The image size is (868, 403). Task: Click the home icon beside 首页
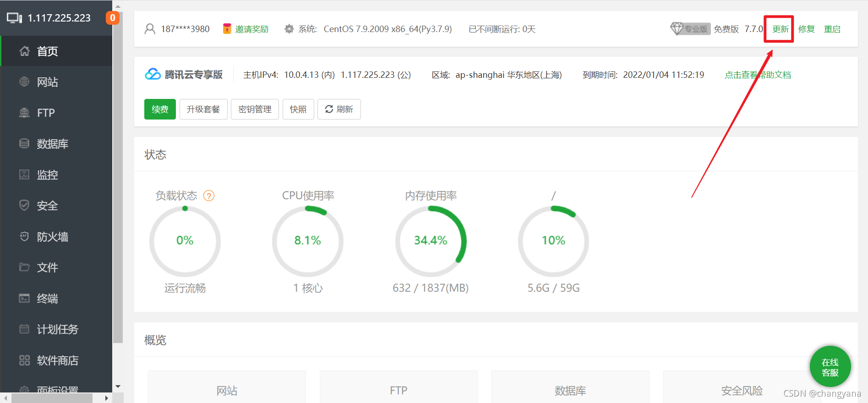(x=25, y=51)
